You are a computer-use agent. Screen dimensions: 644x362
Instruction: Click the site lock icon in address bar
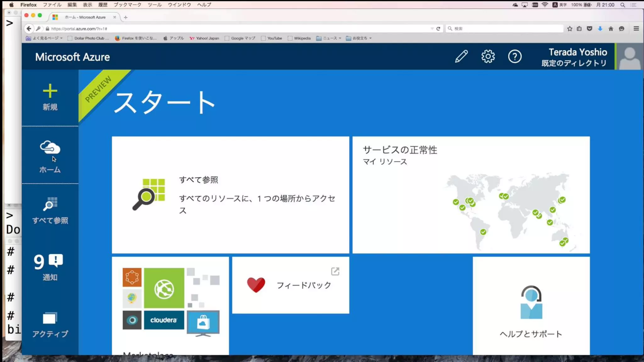pos(47,29)
